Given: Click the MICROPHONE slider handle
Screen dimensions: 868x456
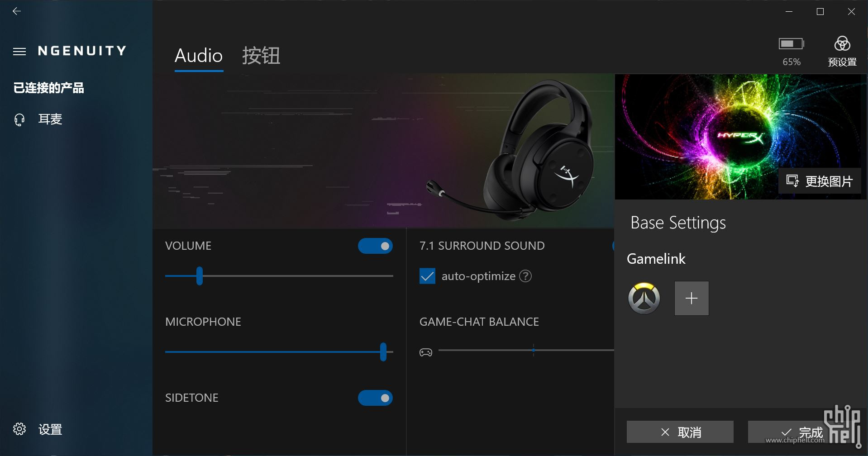Looking at the screenshot, I should click(x=383, y=352).
